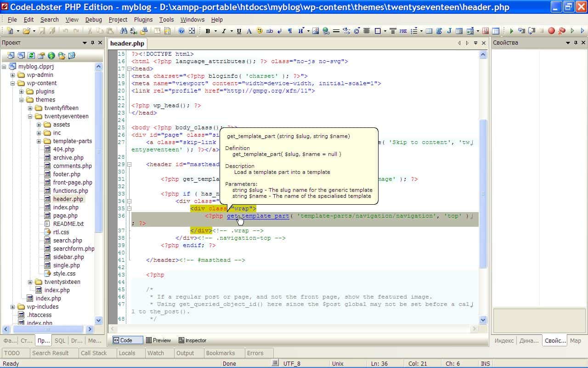Open the SQL side panel tab
Screen dimensions: 588x368
pyautogui.click(x=60, y=341)
